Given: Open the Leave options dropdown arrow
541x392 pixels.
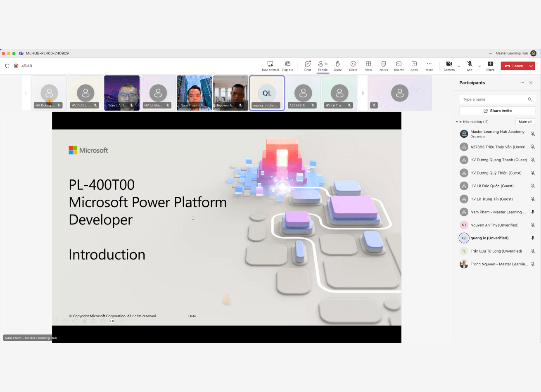Looking at the screenshot, I should pos(531,66).
